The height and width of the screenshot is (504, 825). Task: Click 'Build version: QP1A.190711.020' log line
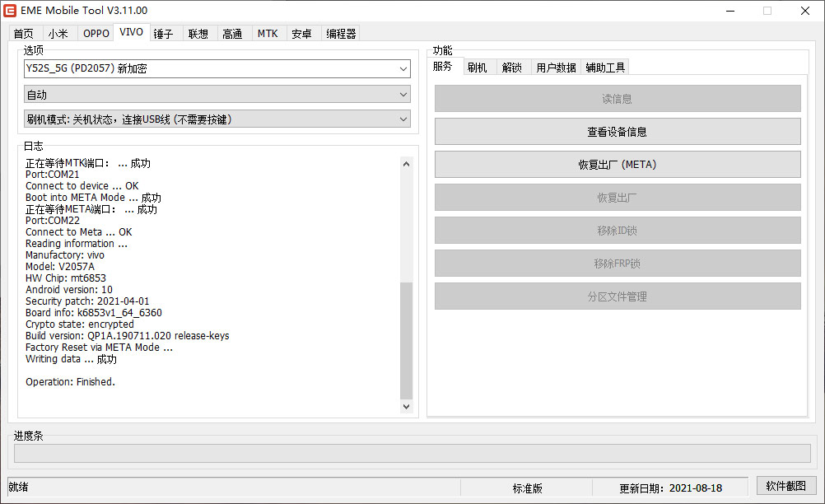pos(128,336)
